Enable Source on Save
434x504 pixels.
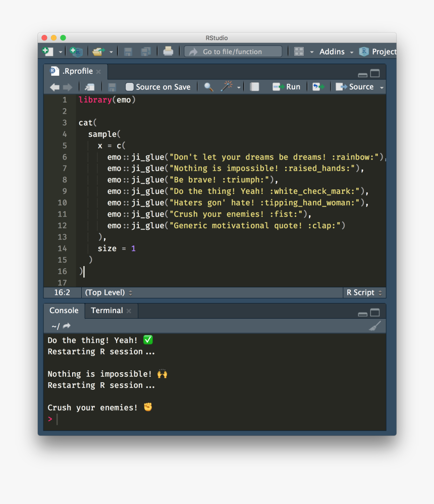click(129, 86)
